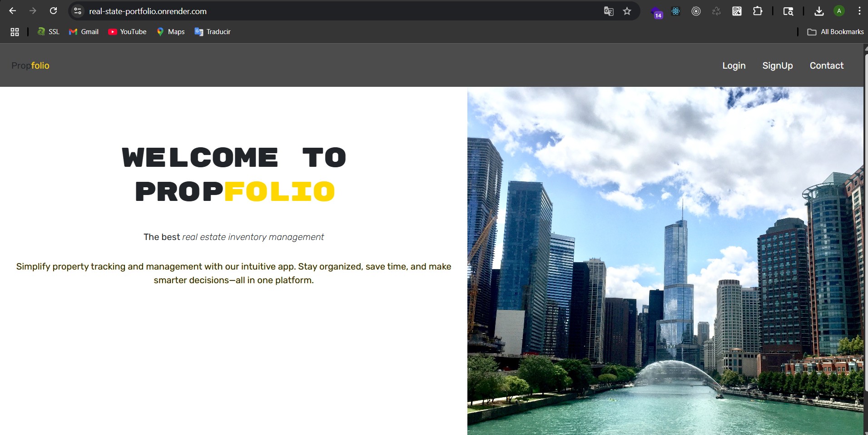The image size is (868, 435).
Task: Open the SignUp page
Action: [x=777, y=65]
